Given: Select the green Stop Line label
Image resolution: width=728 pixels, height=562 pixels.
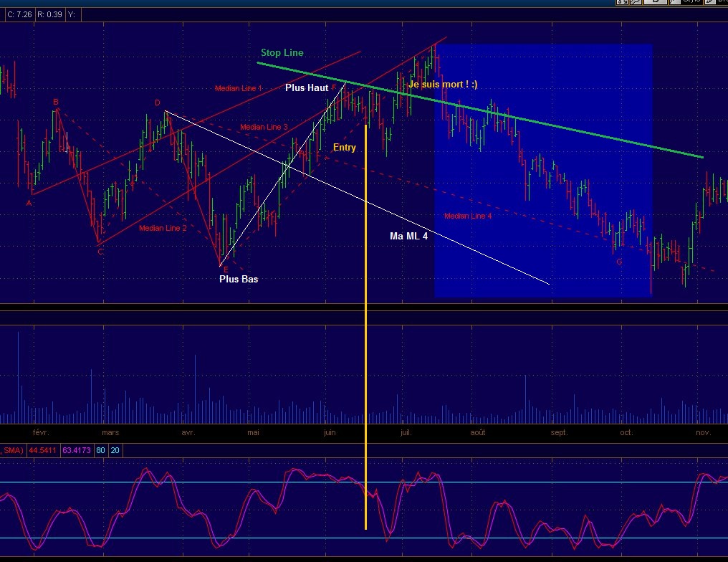Looking at the screenshot, I should click(x=282, y=52).
